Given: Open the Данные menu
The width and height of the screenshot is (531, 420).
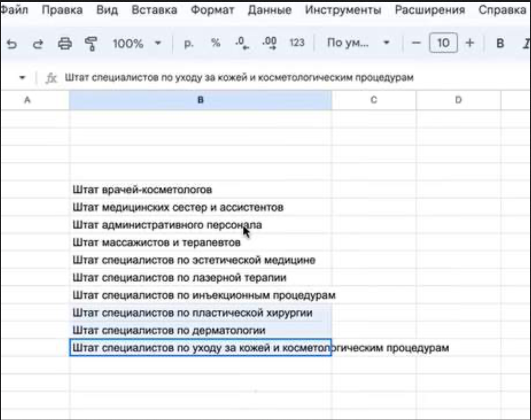Looking at the screenshot, I should click(x=269, y=10).
